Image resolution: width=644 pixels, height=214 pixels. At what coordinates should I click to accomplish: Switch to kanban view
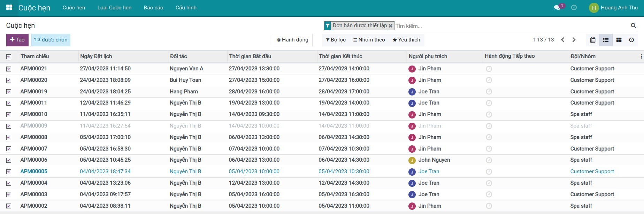(x=619, y=40)
